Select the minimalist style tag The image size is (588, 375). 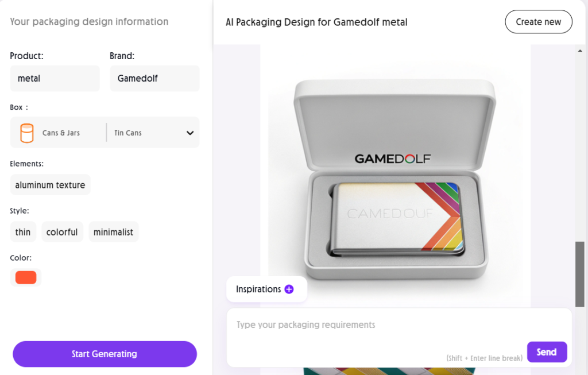click(113, 232)
